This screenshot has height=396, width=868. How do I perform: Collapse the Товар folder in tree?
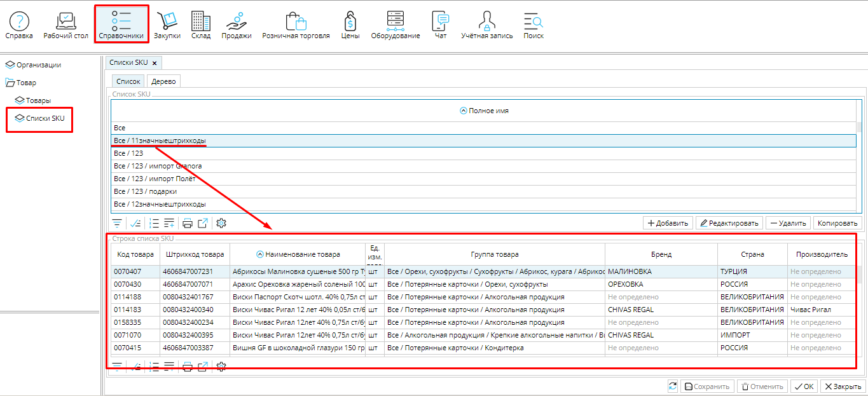(10, 83)
